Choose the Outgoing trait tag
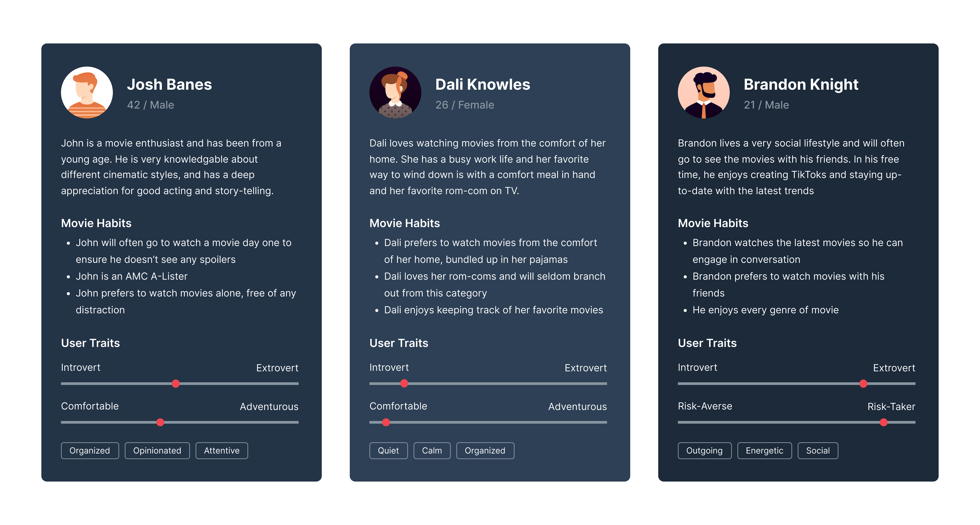 (705, 450)
